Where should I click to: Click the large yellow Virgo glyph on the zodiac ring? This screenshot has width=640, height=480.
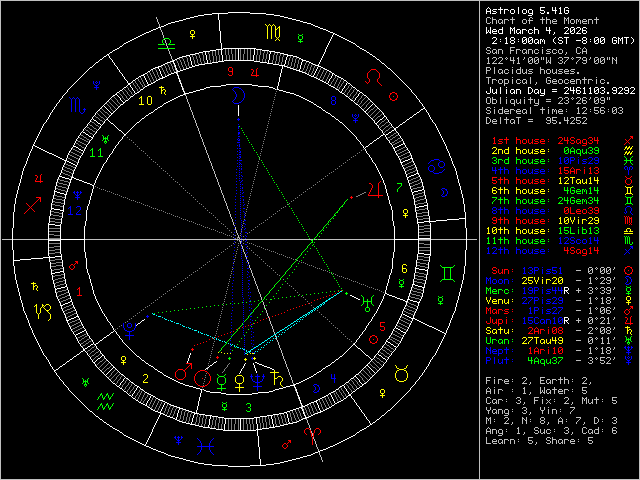pos(273,33)
